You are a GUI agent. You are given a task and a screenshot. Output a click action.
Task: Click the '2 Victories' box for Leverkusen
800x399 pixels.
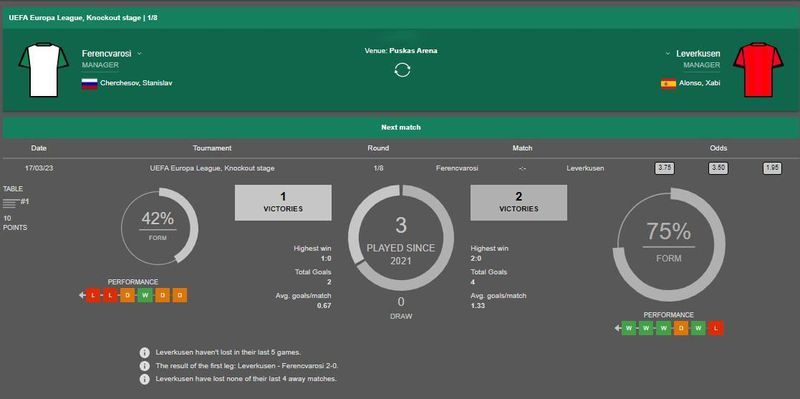point(518,203)
